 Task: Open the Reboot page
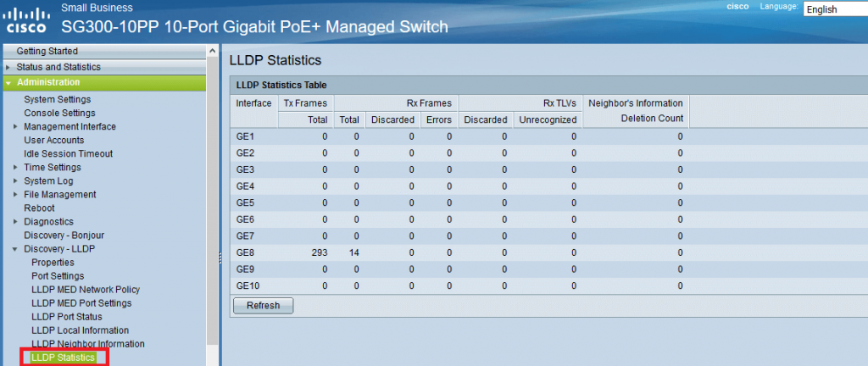pos(39,208)
